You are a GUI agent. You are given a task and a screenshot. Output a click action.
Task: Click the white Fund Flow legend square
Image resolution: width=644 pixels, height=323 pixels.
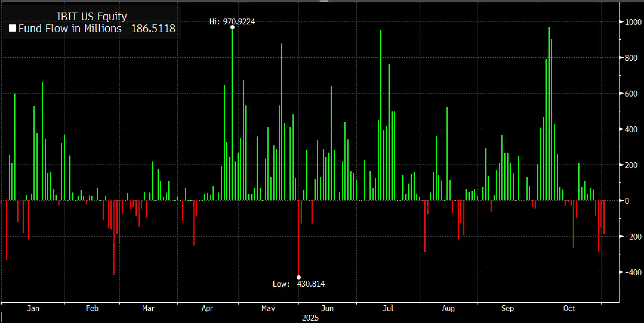(x=13, y=29)
